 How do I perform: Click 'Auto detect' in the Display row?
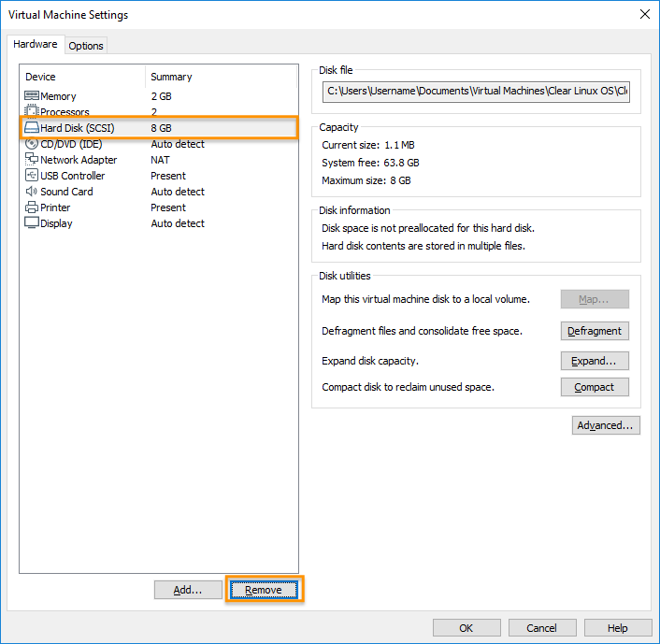178,223
